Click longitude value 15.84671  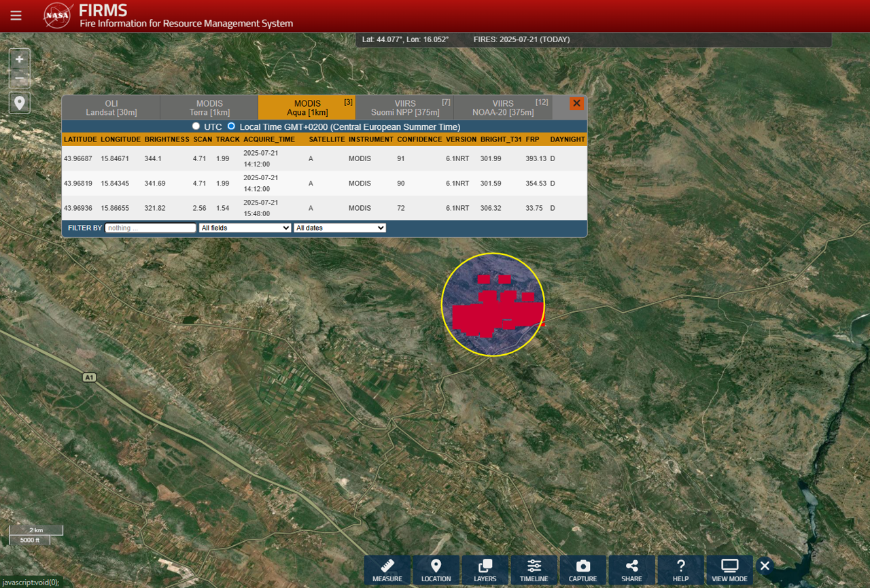pos(115,159)
